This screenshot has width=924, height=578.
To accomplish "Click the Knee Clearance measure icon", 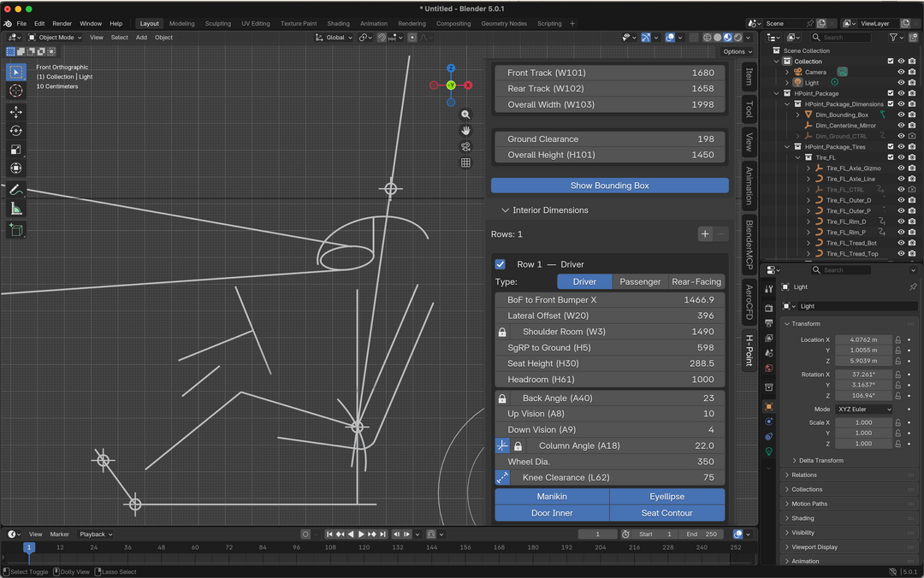I will click(x=502, y=478).
